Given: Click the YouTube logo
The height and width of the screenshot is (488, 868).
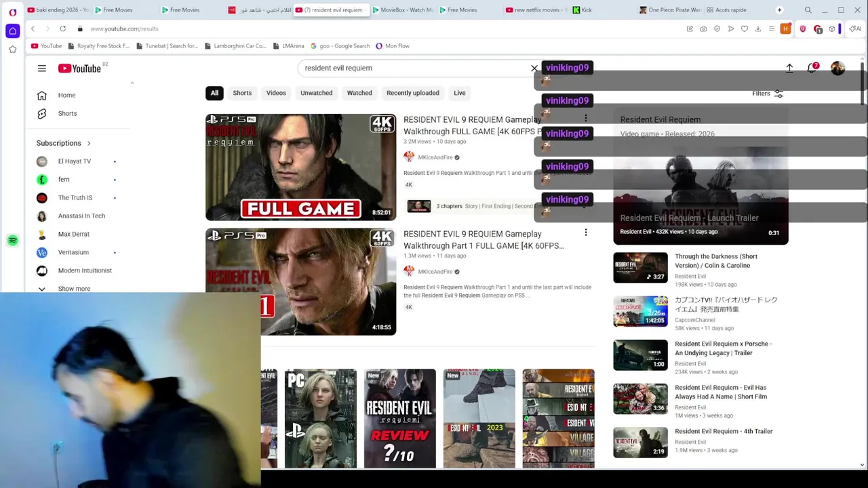Looking at the screenshot, I should (x=79, y=68).
